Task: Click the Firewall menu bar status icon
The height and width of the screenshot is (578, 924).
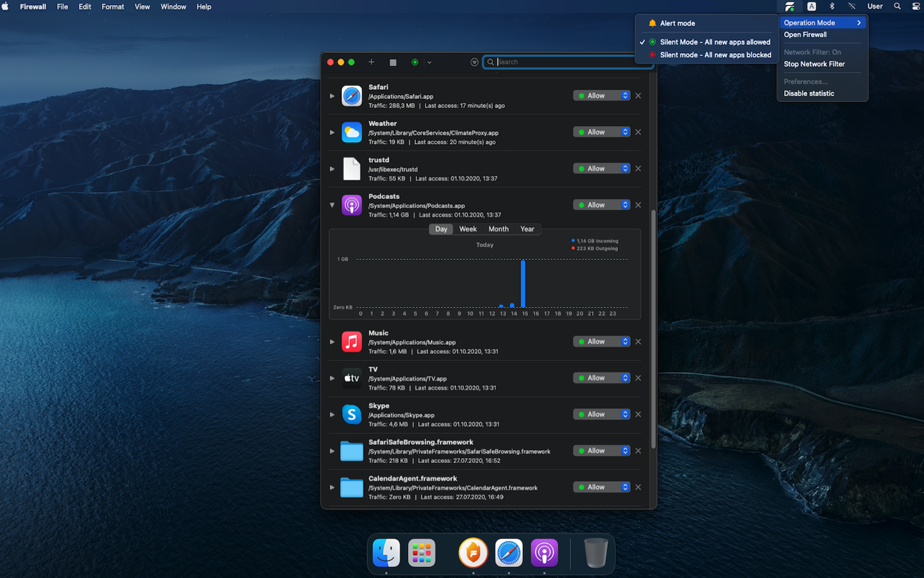Action: pyautogui.click(x=790, y=6)
